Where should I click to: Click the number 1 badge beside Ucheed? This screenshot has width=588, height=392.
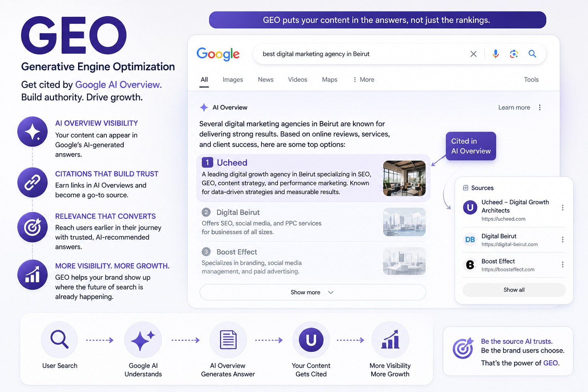coord(207,163)
